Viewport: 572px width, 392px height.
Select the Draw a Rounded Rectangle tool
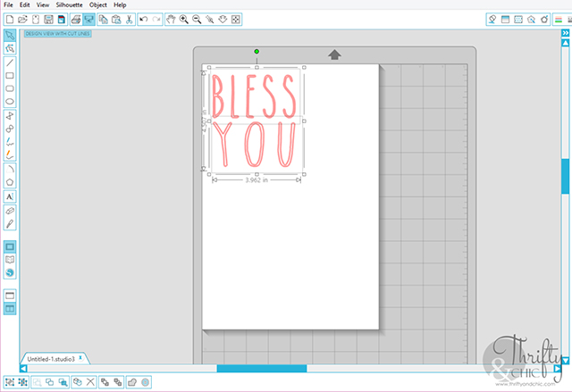tap(10, 88)
